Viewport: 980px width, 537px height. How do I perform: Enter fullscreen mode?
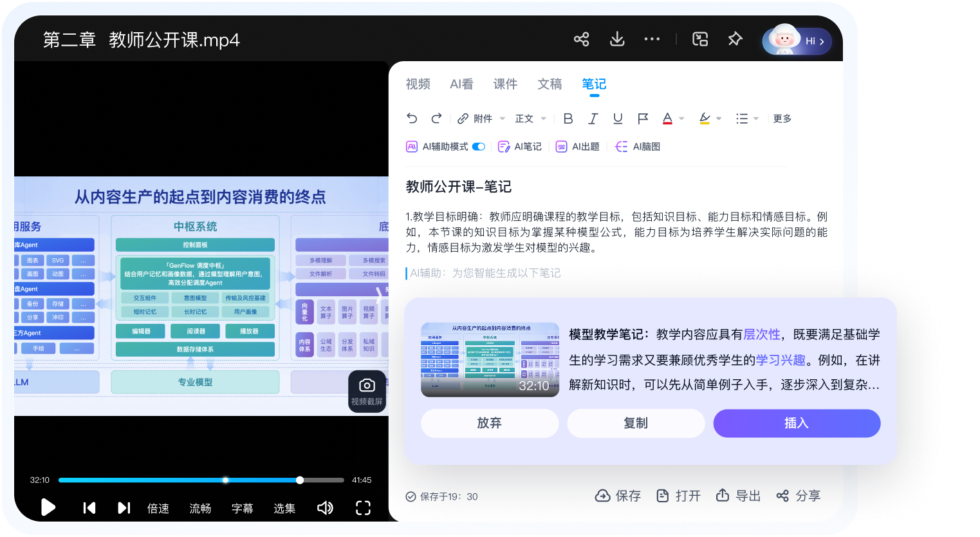363,508
